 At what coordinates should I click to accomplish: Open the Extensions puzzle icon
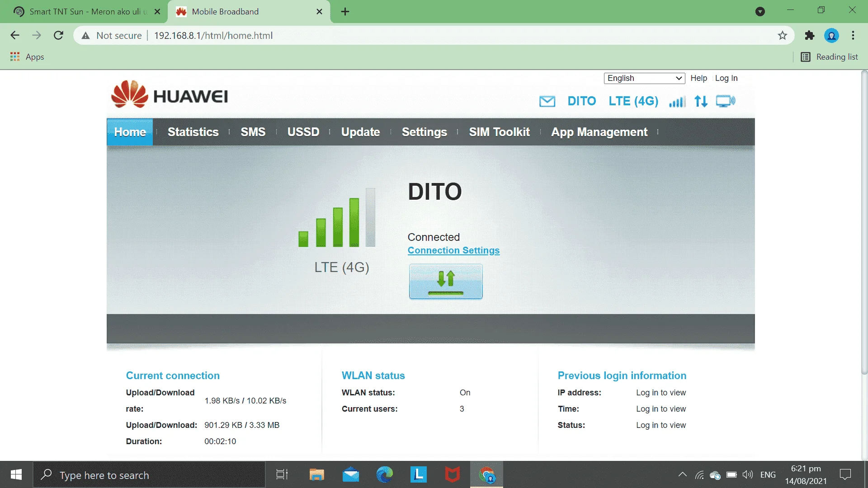(x=810, y=35)
